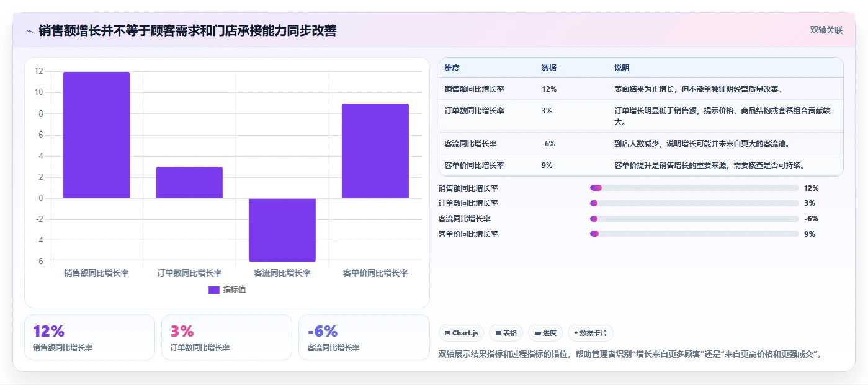Image resolution: width=868 pixels, height=385 pixels.
Task: Click 客单价同比增长率 label in progress list
Action: point(468,234)
